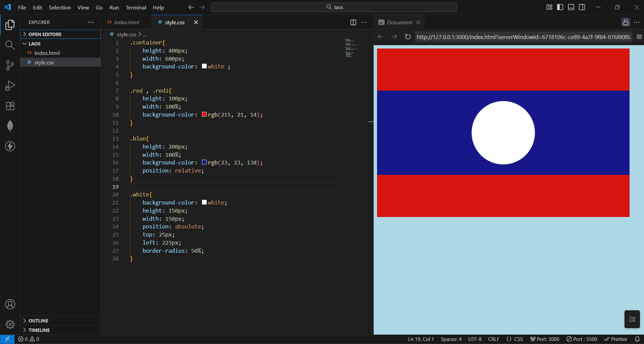
Task: Toggle Live Preview server Port 3000
Action: click(x=545, y=339)
